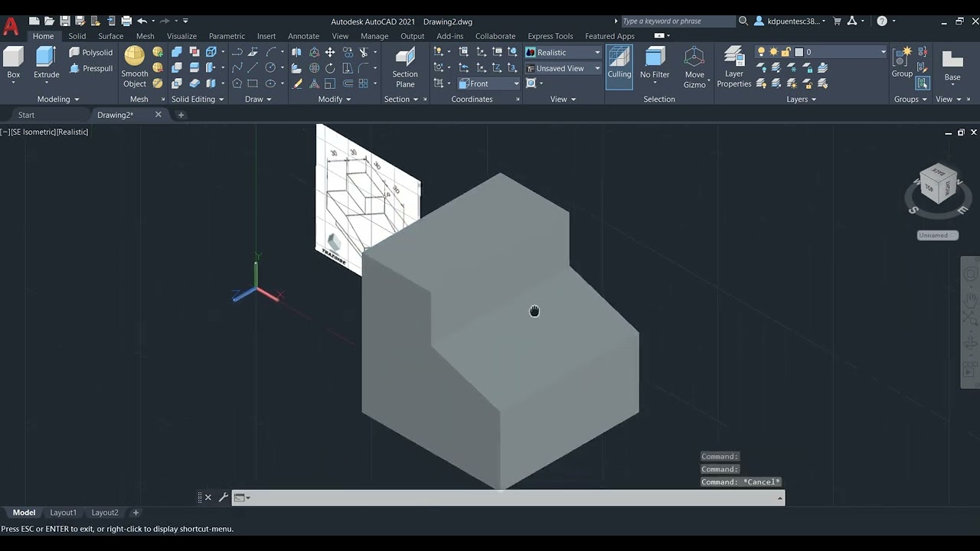Open the Visualize ribbon tab
This screenshot has height=551, width=980.
[x=181, y=36]
